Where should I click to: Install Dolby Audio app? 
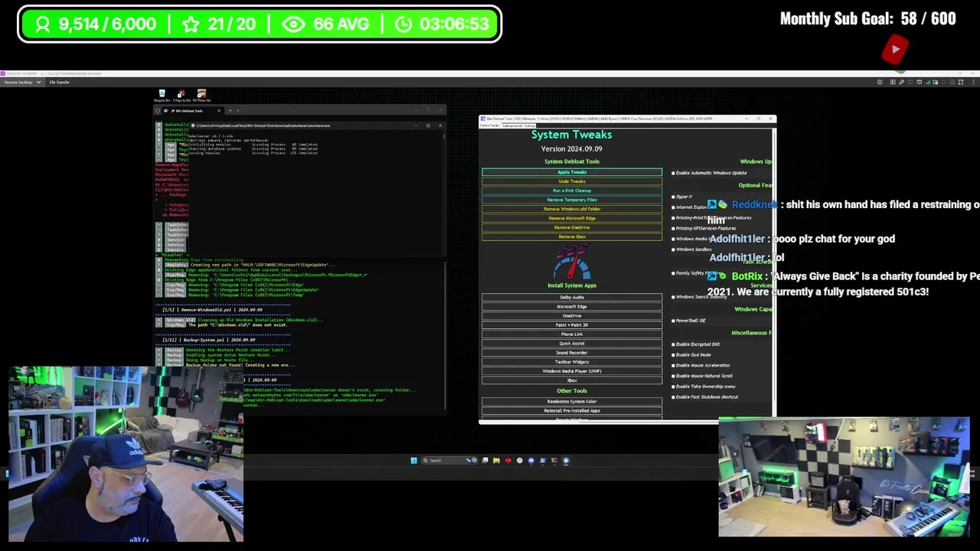tap(572, 297)
